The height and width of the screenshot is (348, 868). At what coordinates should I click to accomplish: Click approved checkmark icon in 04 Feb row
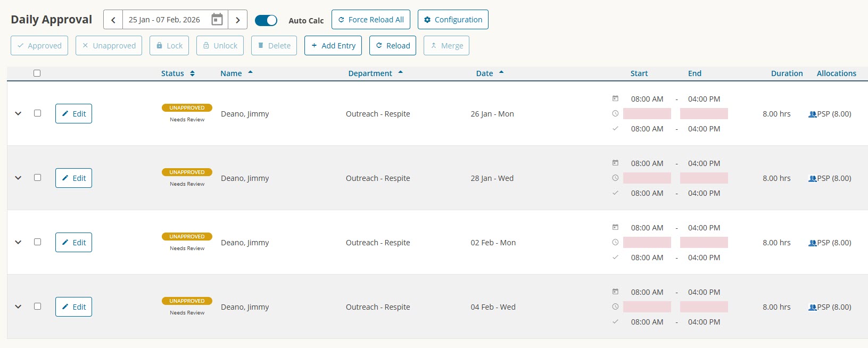615,321
